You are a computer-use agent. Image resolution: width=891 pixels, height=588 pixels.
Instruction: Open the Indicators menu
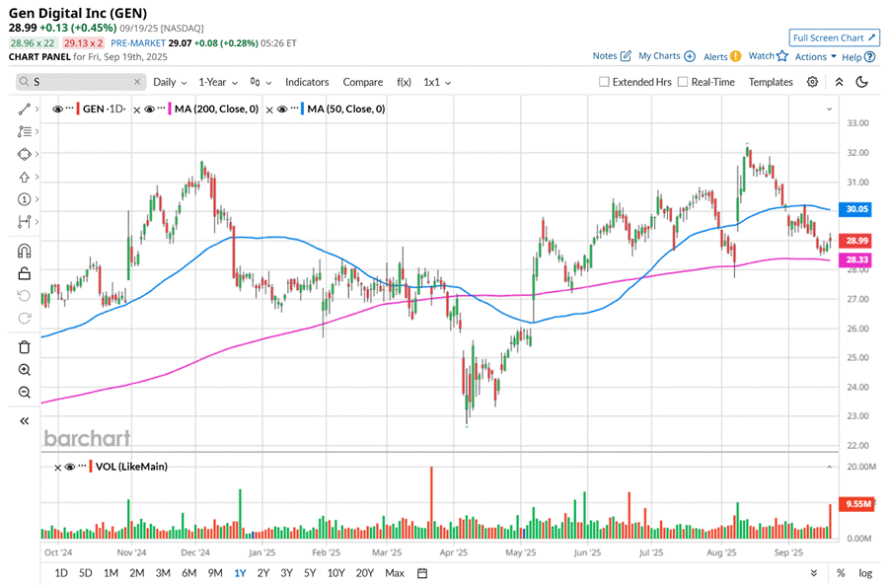pos(307,82)
